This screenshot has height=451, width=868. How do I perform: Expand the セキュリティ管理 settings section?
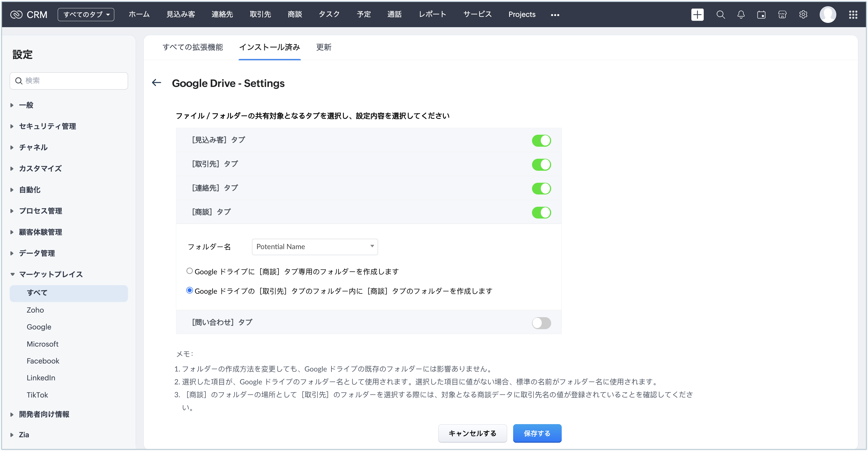click(47, 126)
